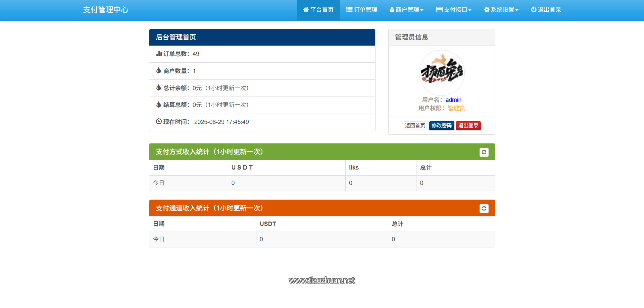The width and height of the screenshot is (644, 308).
Task: Expand the 商户管理 dropdown menu
Action: tap(406, 10)
